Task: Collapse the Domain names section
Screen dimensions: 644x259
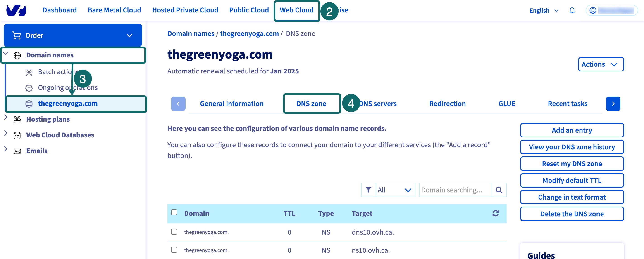Action: [5, 53]
